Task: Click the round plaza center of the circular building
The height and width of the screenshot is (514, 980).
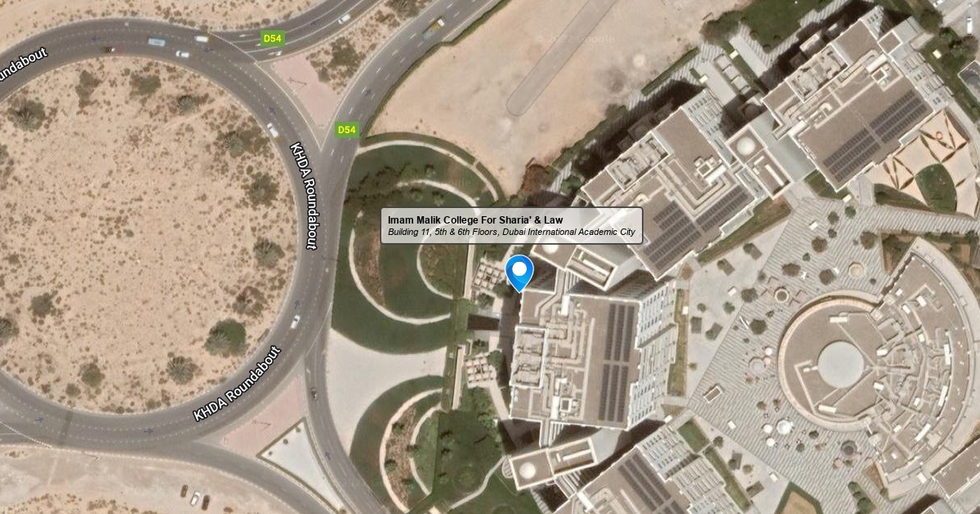Action: (840, 364)
